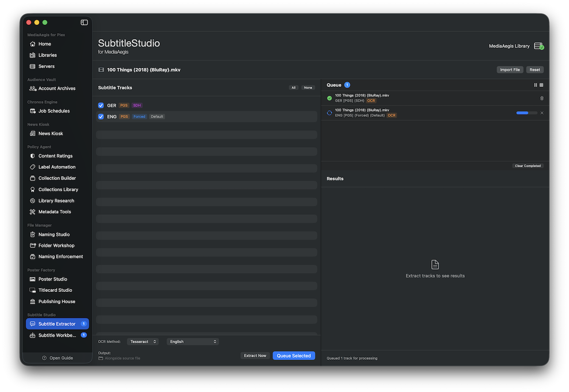Click the Folder Workshop folder icon
This screenshot has height=392, width=569.
[x=32, y=246]
